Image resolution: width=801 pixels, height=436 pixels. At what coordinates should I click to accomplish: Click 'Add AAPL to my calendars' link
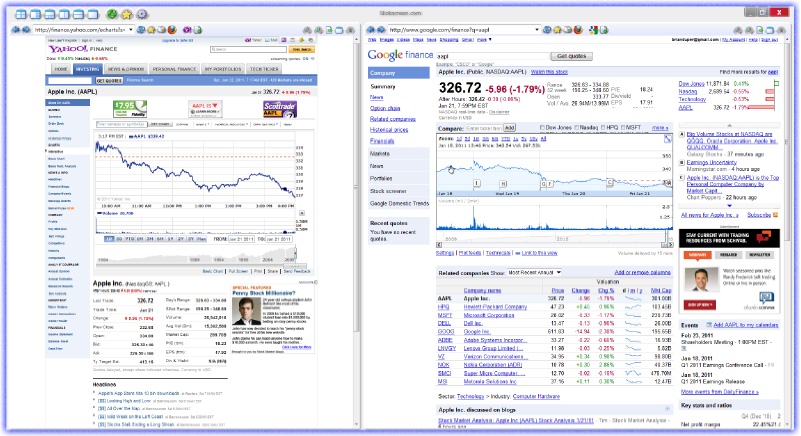[x=745, y=325]
